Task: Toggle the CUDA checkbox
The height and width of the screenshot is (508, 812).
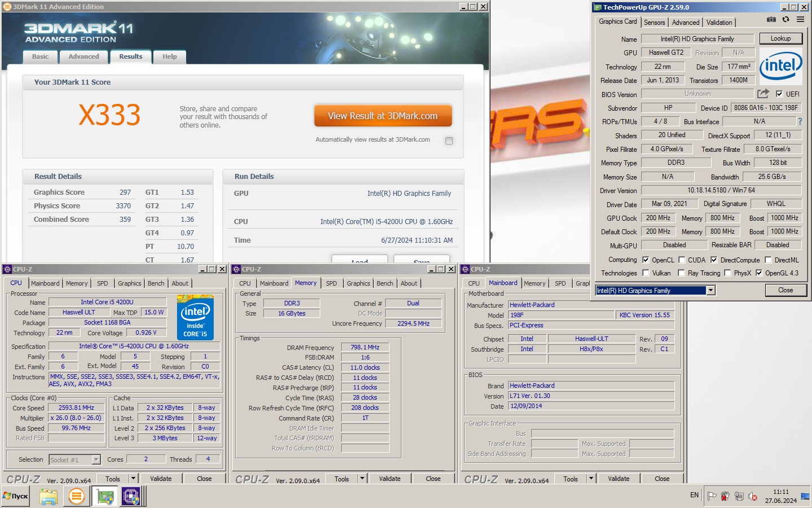Action: [682, 260]
